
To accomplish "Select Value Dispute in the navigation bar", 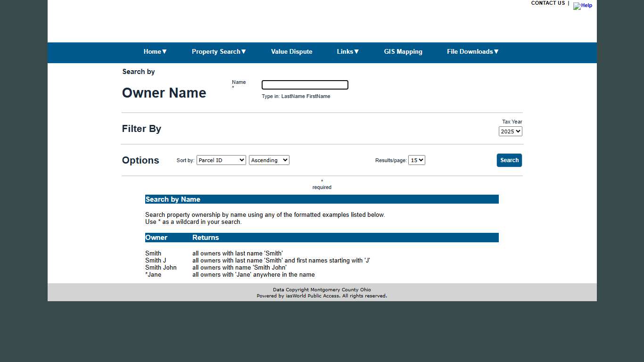I will (291, 52).
